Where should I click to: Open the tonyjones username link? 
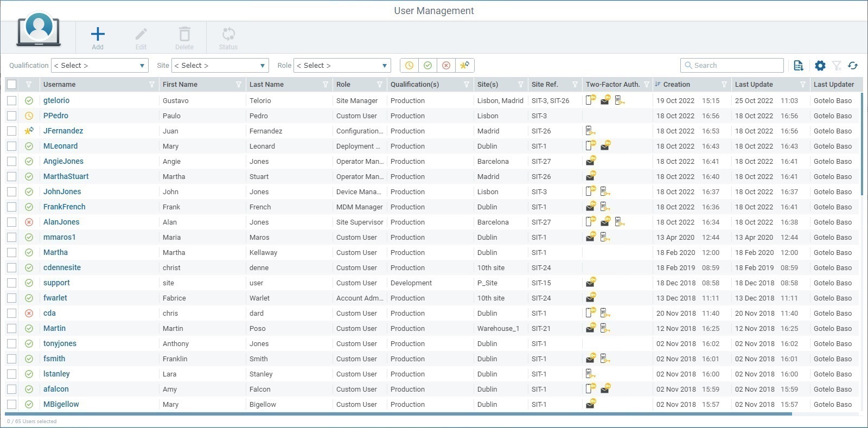[x=60, y=343]
